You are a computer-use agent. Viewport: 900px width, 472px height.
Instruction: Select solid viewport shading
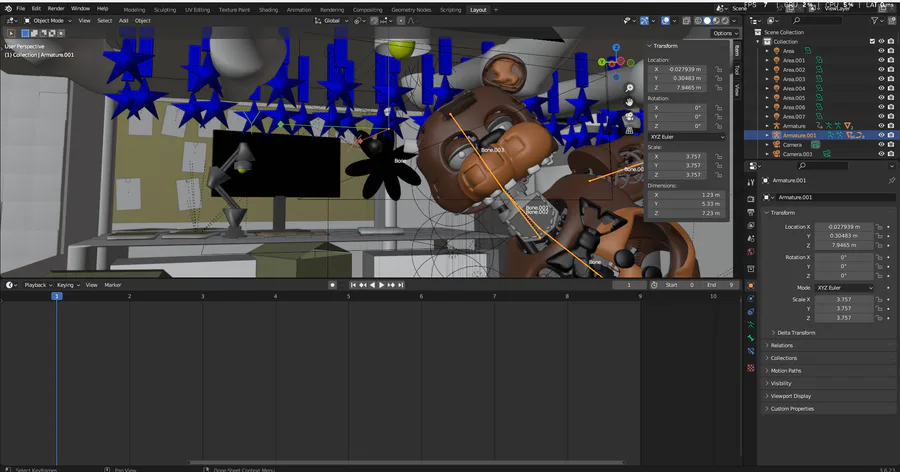(x=707, y=21)
